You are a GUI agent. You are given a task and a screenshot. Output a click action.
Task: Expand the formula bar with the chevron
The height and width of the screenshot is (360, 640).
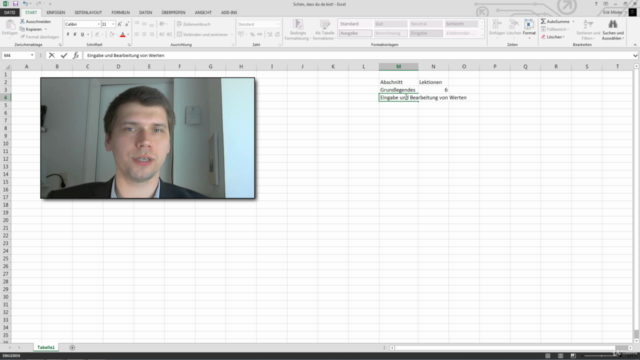pos(635,55)
